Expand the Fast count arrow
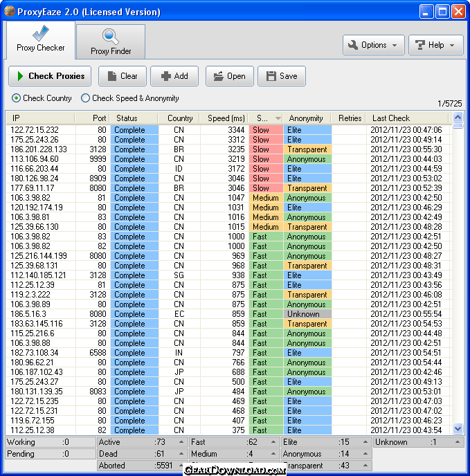 (x=273, y=442)
